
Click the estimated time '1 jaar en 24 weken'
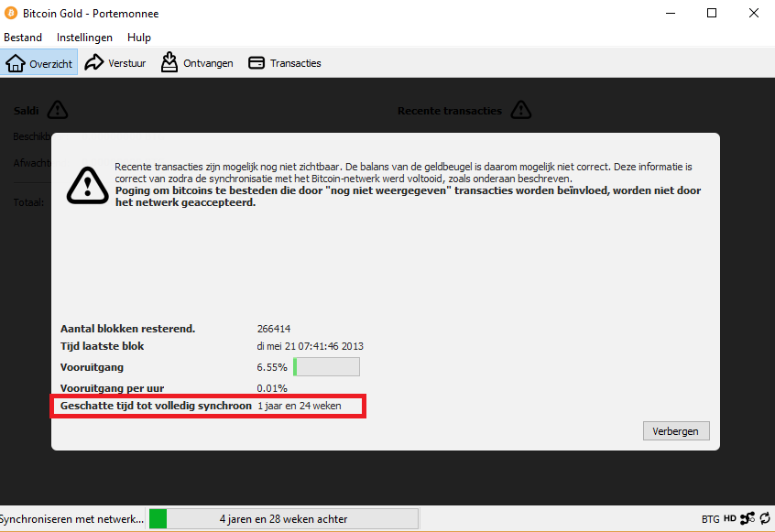point(299,406)
